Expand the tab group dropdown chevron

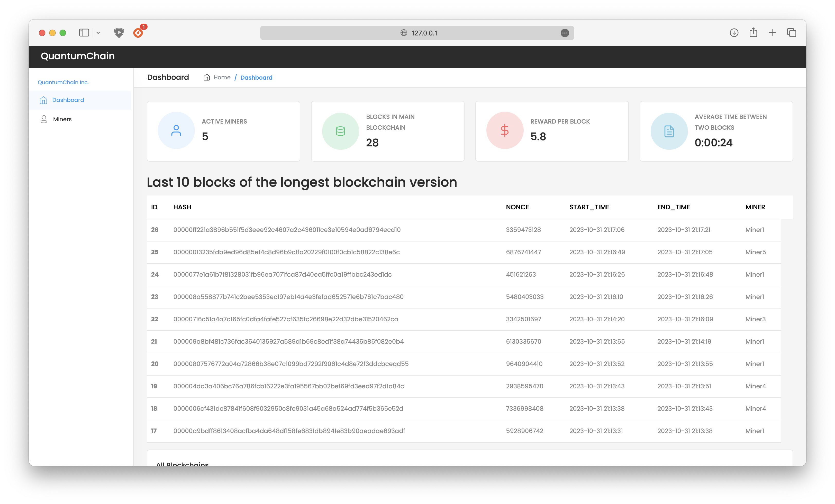[x=98, y=33]
